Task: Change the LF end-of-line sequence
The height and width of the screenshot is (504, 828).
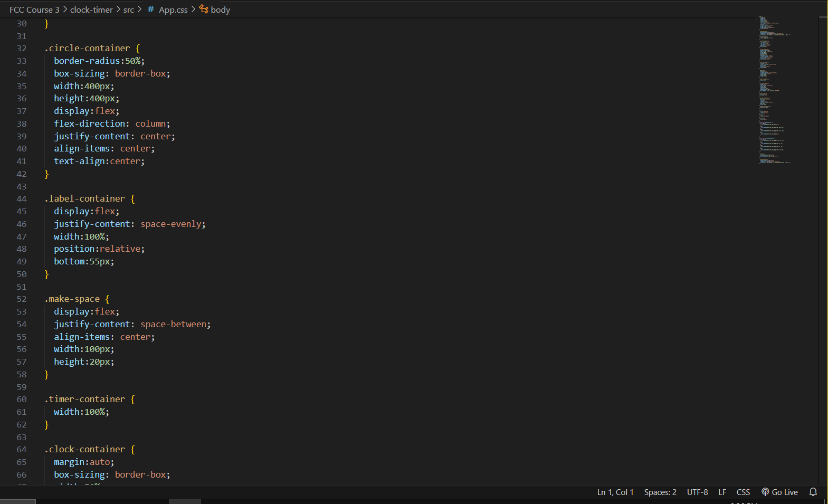Action: pyautogui.click(x=722, y=492)
